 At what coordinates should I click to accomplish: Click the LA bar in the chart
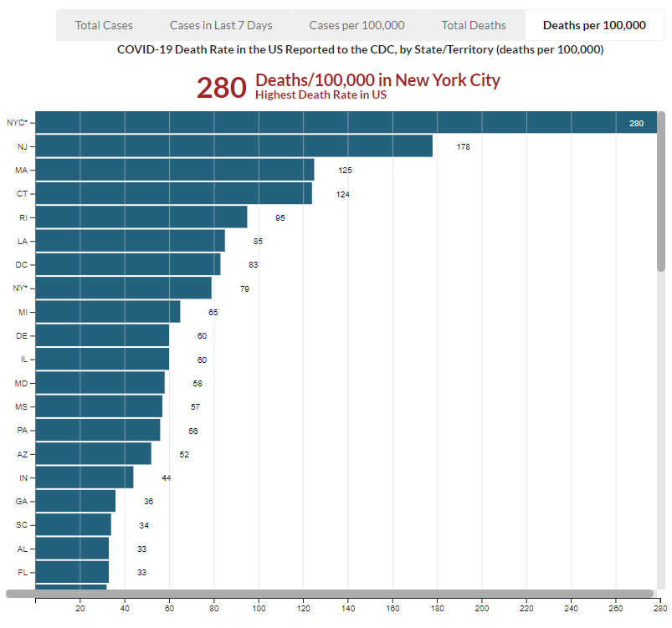coord(131,241)
